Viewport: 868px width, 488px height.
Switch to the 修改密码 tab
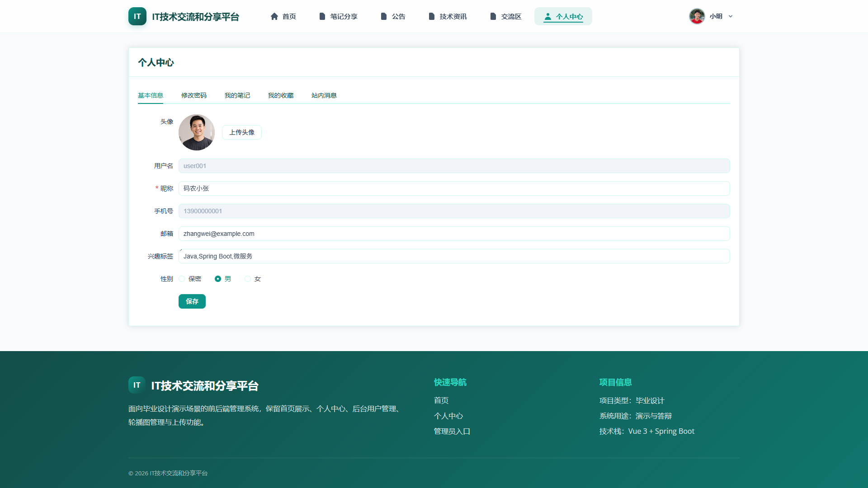pos(194,95)
